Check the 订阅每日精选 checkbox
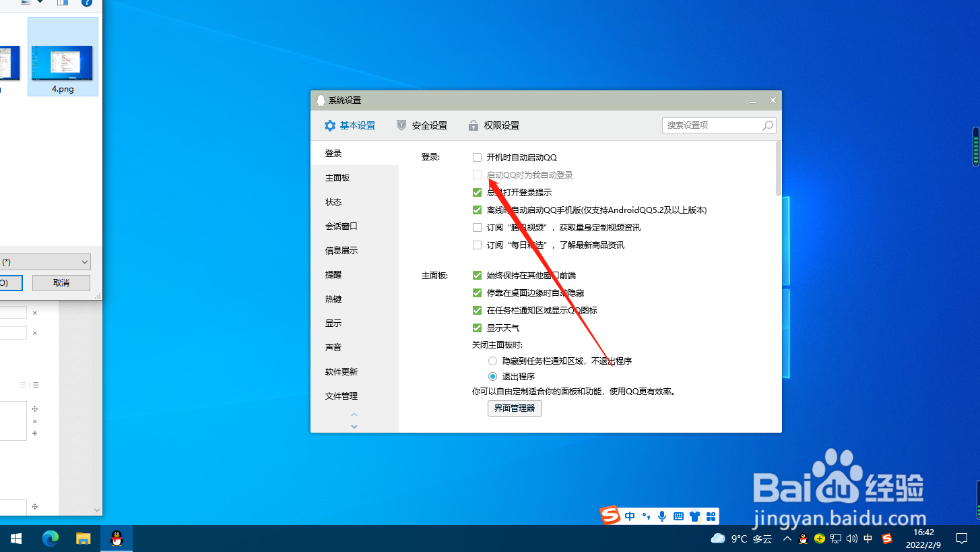 (x=477, y=245)
